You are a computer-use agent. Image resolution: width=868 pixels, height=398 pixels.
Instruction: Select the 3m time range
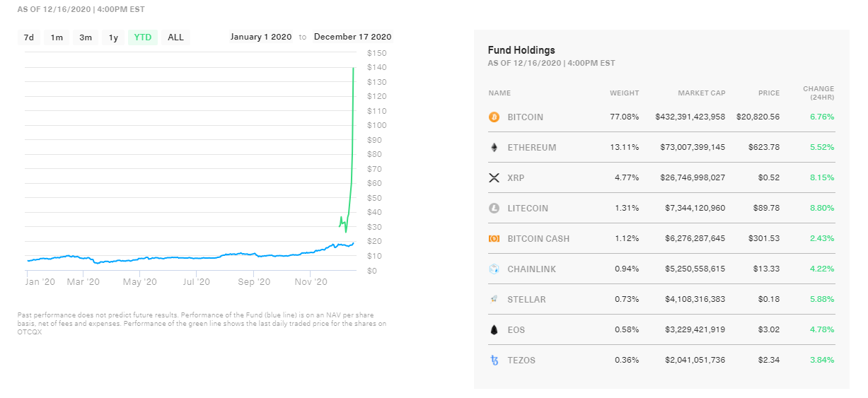pyautogui.click(x=86, y=37)
